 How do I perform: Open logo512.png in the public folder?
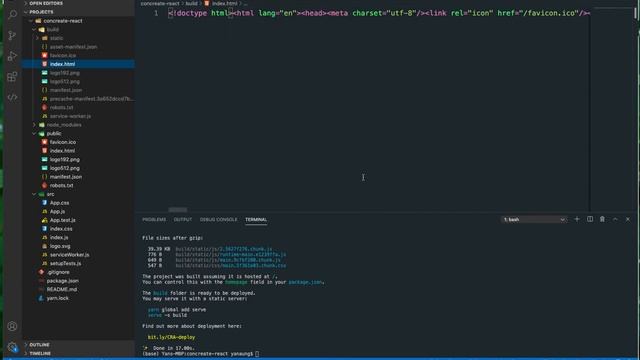coord(65,168)
